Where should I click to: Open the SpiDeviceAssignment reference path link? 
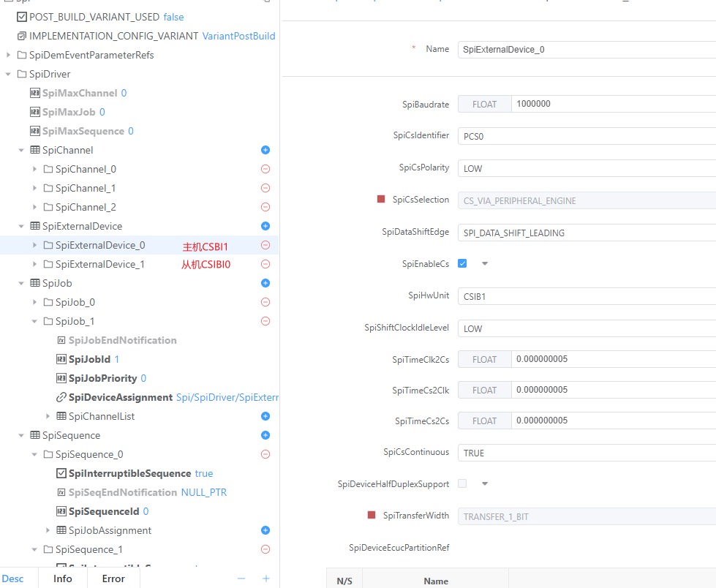point(227,398)
